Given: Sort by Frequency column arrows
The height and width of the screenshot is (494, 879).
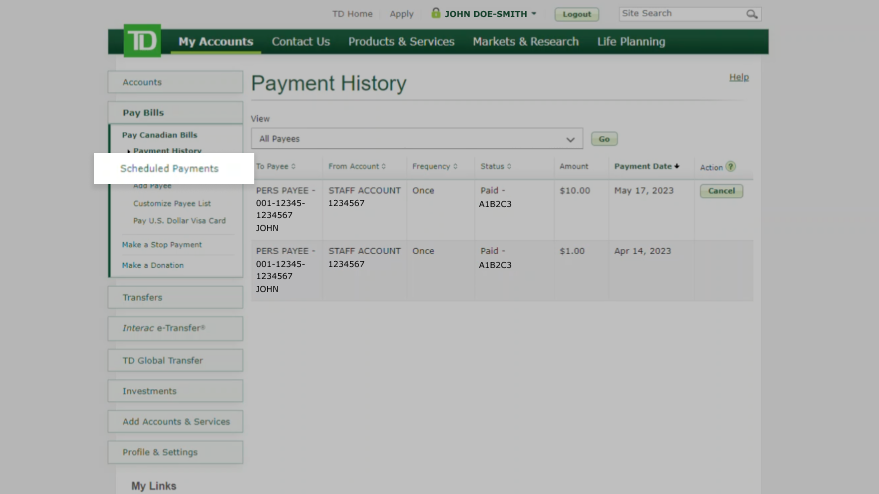Looking at the screenshot, I should point(455,167).
